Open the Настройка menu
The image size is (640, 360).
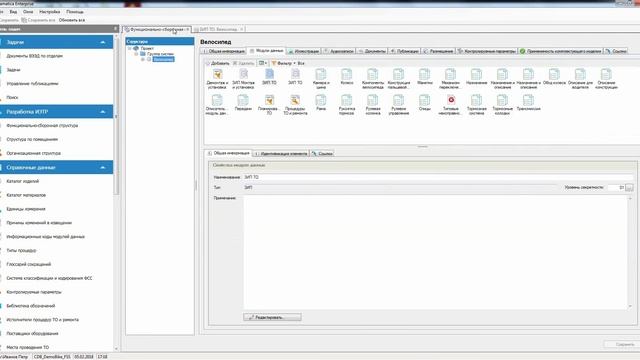click(x=49, y=12)
